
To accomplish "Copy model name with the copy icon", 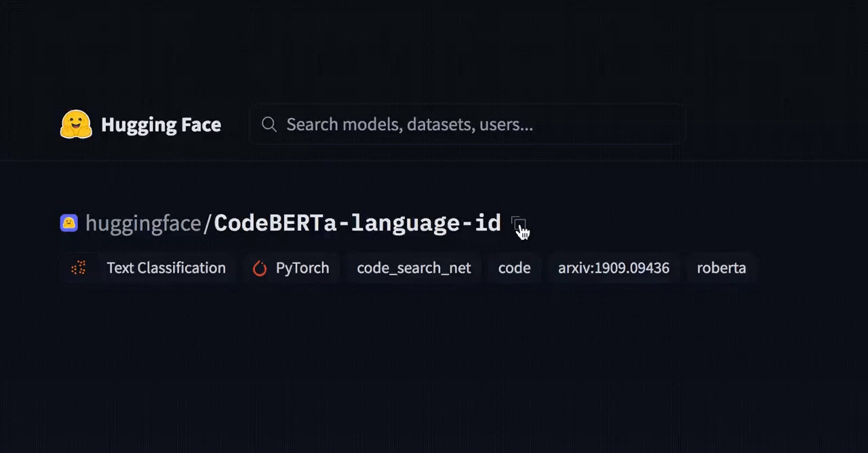I will pyautogui.click(x=518, y=223).
